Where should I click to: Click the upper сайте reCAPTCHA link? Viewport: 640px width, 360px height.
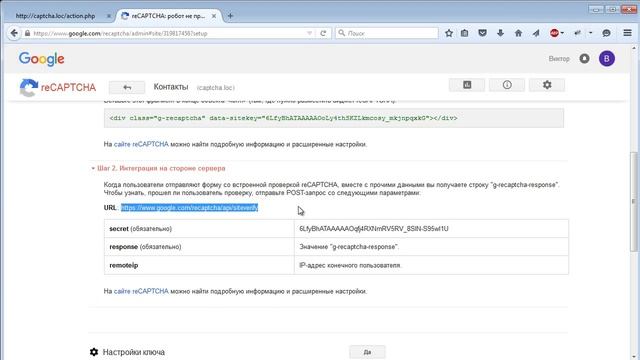pos(141,144)
